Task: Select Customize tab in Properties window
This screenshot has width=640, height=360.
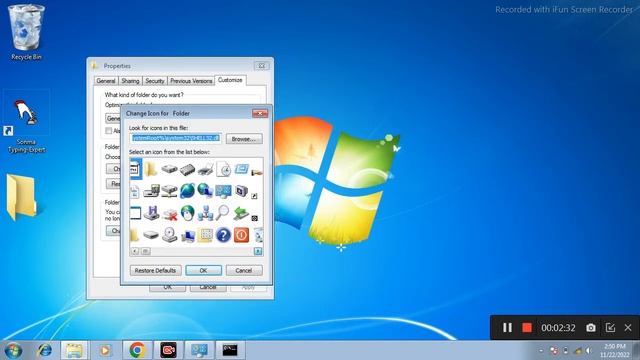Action: click(230, 80)
